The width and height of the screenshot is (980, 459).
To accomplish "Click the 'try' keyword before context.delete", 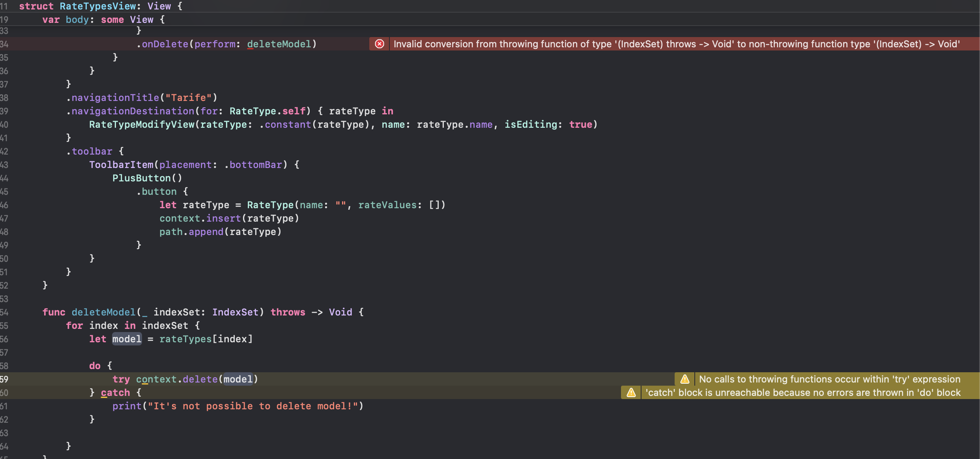I will [121, 379].
